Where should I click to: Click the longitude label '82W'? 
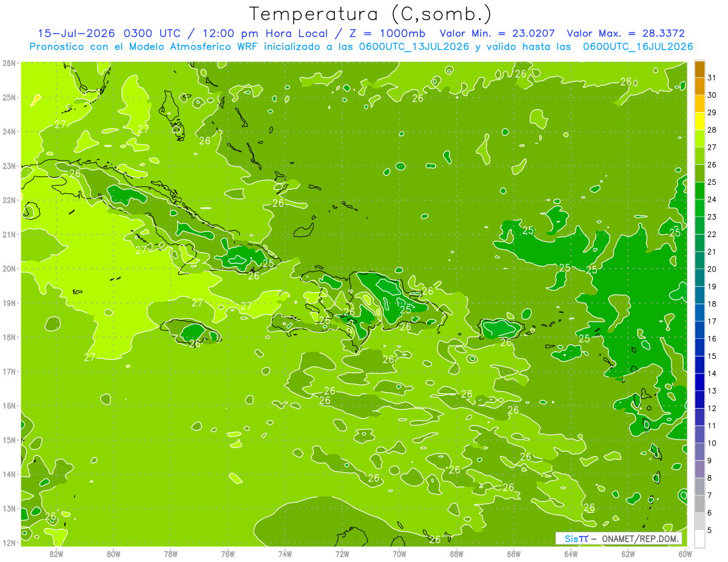click(56, 554)
